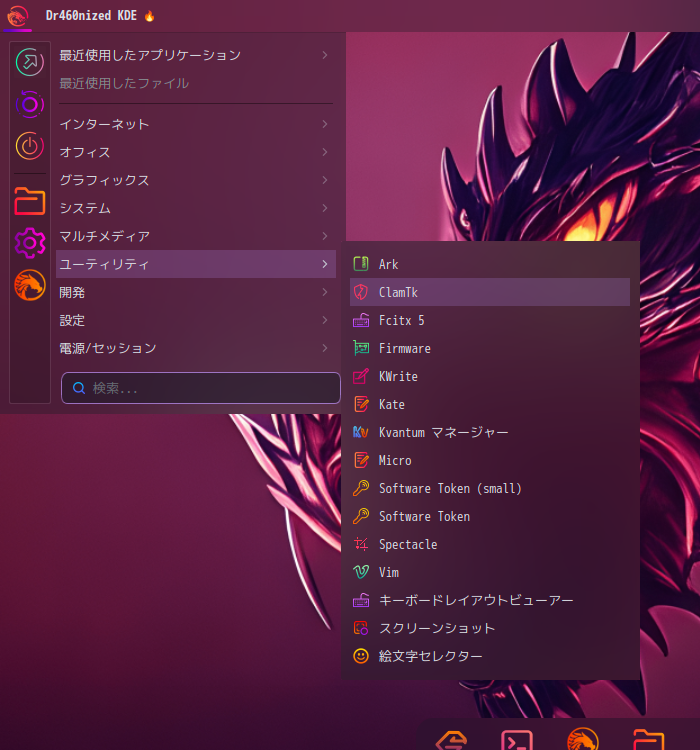Click the 最近使用したファイル entry
This screenshot has width=700, height=750.
196,83
